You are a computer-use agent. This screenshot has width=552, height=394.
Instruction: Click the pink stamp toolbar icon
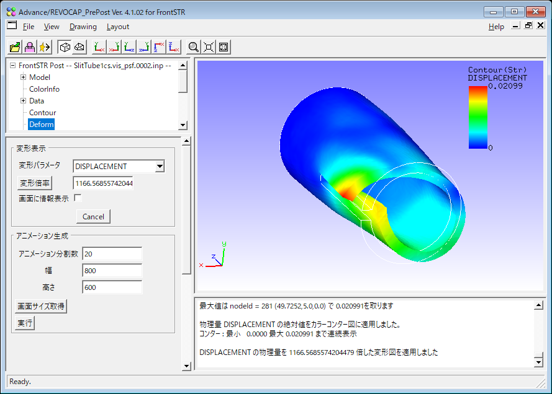[30, 47]
